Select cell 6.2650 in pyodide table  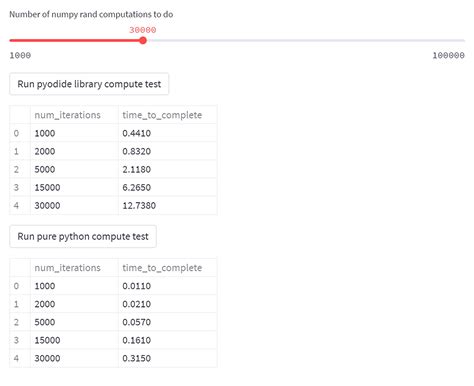pyautogui.click(x=168, y=187)
